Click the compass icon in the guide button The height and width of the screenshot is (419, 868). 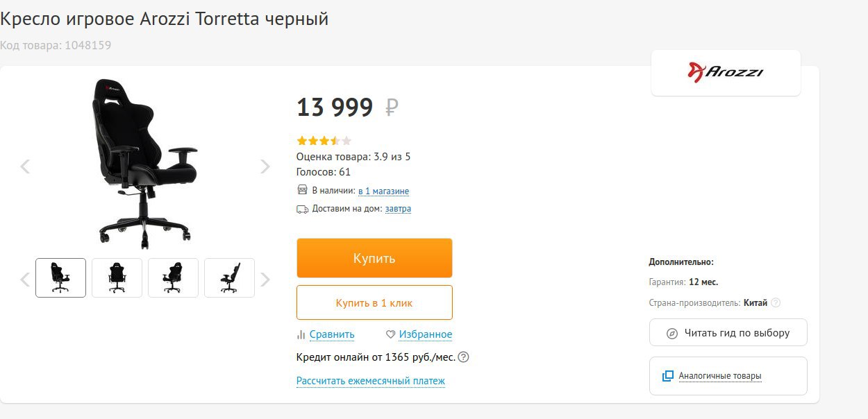click(672, 334)
